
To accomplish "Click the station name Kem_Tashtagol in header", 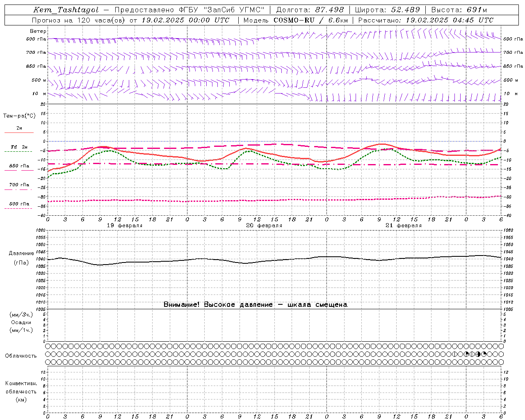I will [x=66, y=10].
